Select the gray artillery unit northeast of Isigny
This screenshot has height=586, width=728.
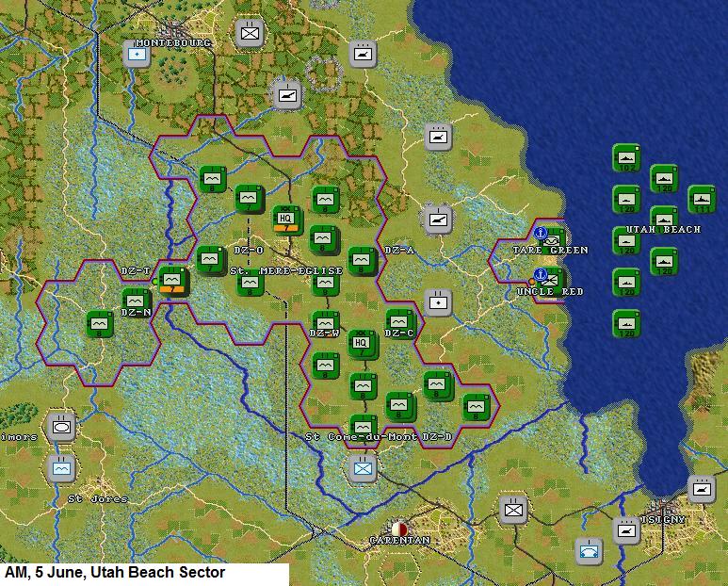pos(701,489)
